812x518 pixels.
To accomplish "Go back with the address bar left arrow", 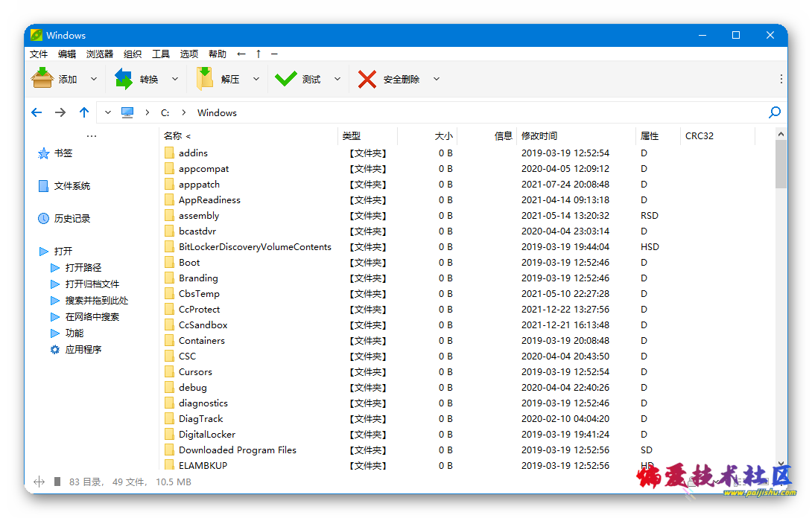I will [37, 112].
